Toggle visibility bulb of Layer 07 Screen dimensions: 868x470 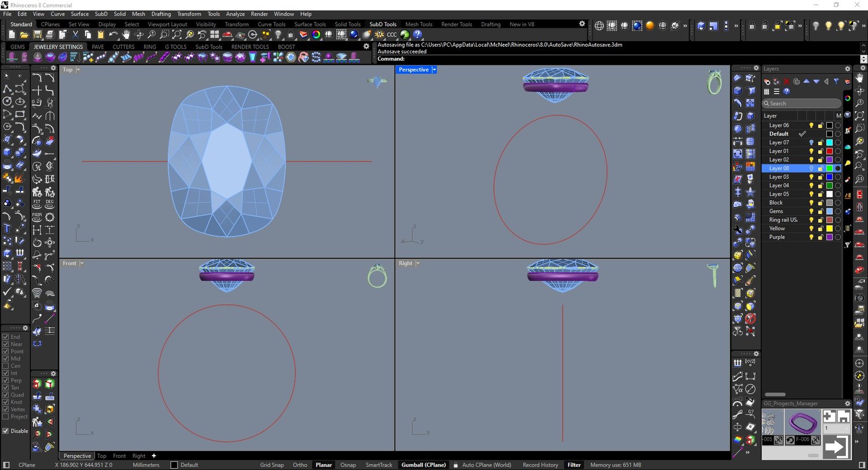811,142
